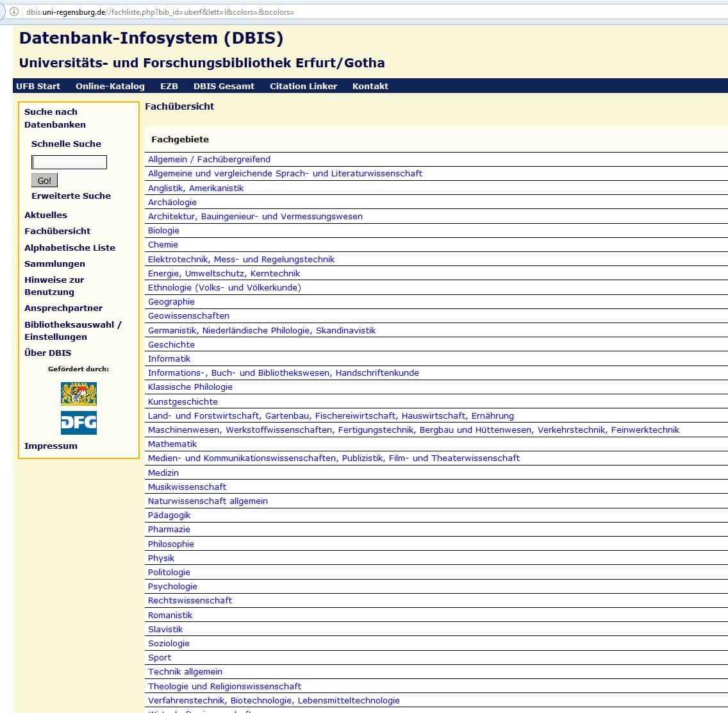Image resolution: width=728 pixels, height=713 pixels.
Task: Open the Citation Linker menu item
Action: 303,86
